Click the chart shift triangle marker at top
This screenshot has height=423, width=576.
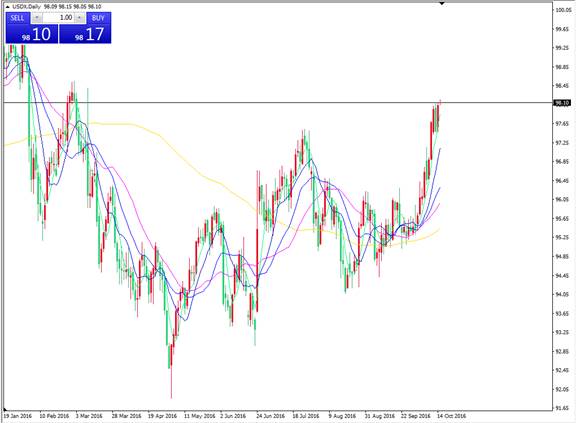[x=442, y=3]
